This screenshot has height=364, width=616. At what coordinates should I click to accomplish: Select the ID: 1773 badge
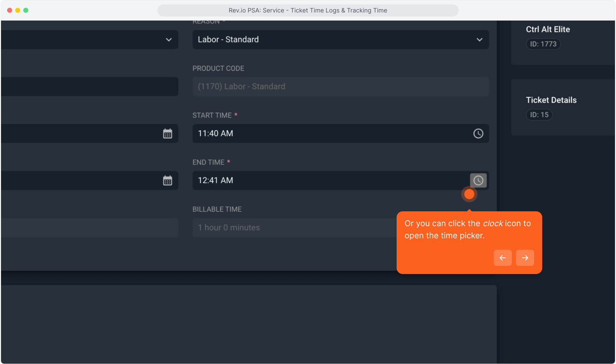click(543, 44)
